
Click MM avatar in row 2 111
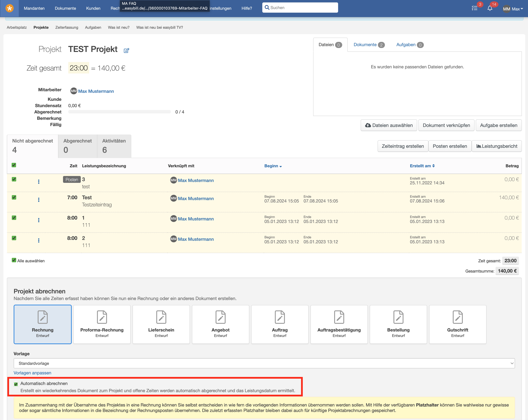click(173, 239)
